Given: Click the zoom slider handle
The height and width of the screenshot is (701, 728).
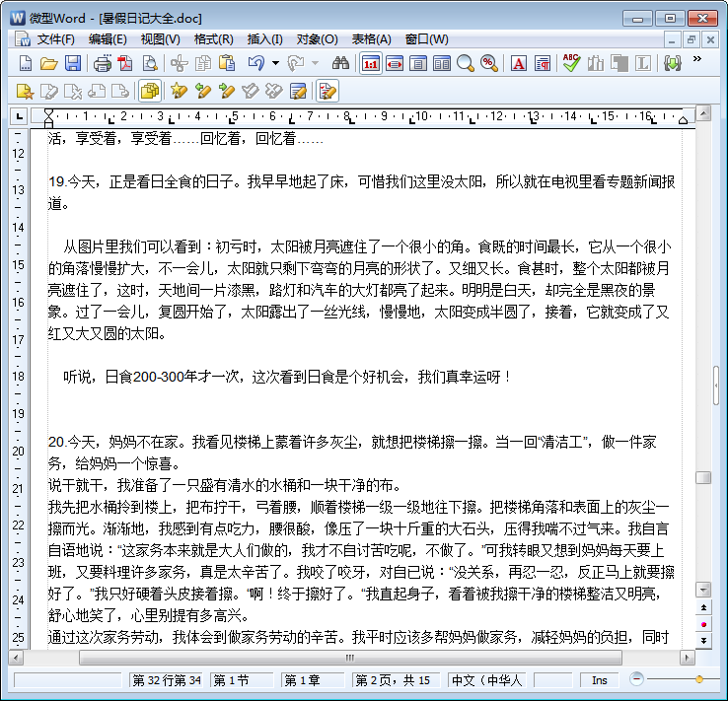Looking at the screenshot, I should tap(699, 679).
